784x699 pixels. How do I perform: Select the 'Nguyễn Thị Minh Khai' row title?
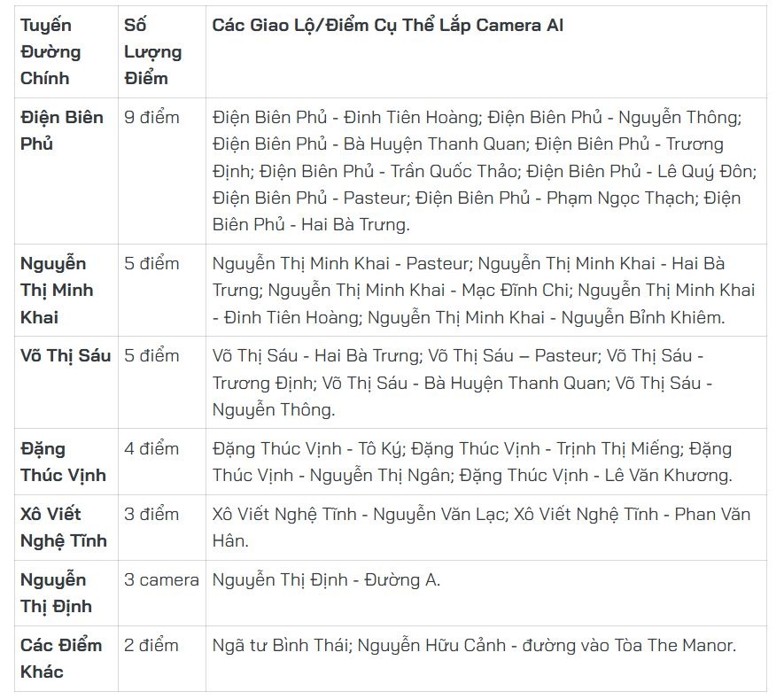coord(57,290)
